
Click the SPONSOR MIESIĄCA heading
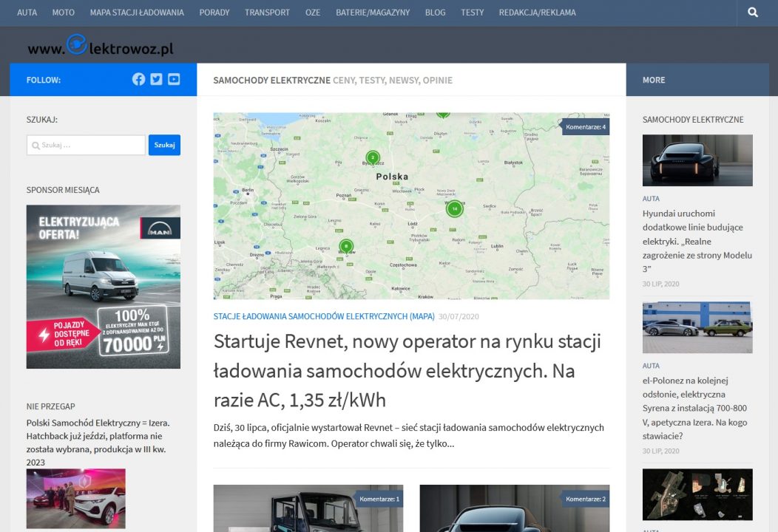tap(63, 190)
